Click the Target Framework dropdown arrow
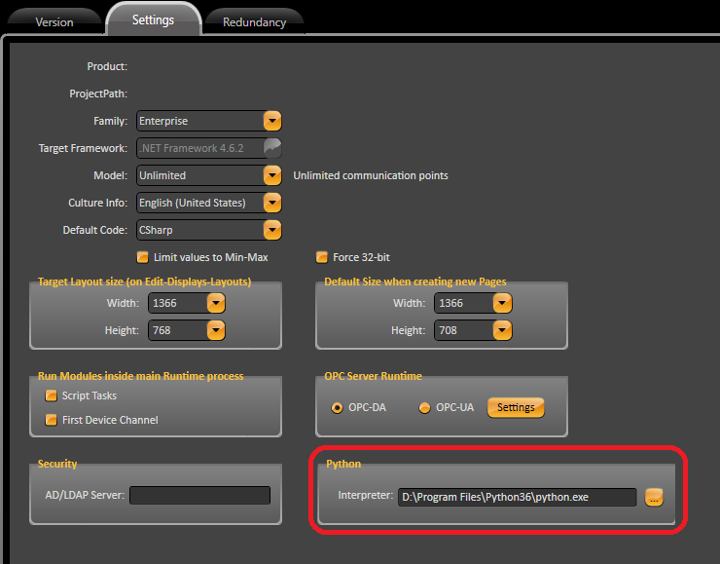Viewport: 720px width, 564px height. pos(272,148)
